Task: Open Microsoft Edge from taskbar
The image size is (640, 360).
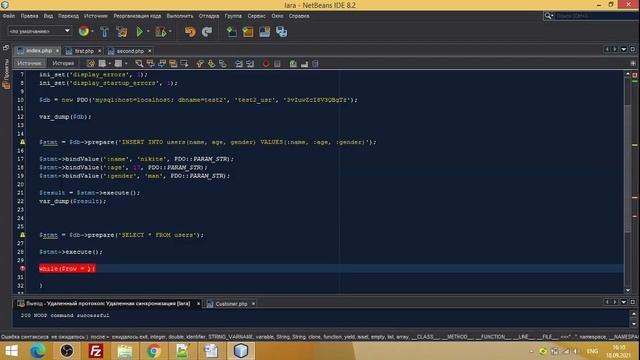Action: click(38, 351)
